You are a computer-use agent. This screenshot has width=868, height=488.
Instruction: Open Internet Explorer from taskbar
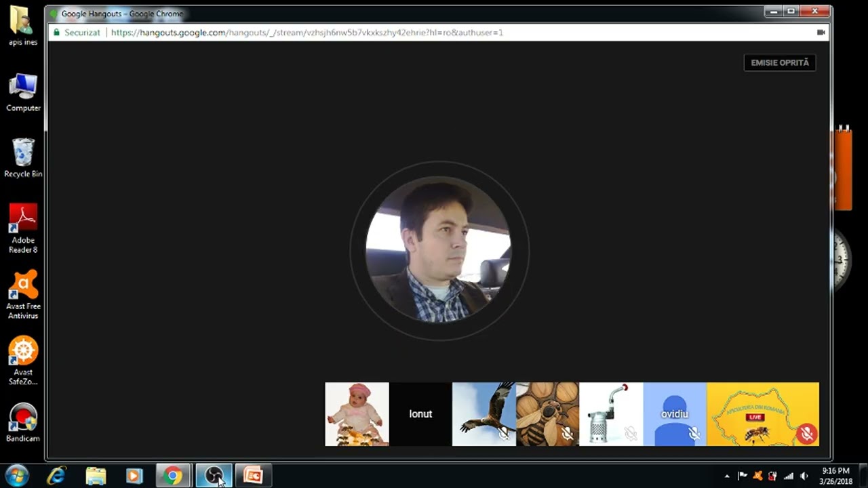coord(57,476)
